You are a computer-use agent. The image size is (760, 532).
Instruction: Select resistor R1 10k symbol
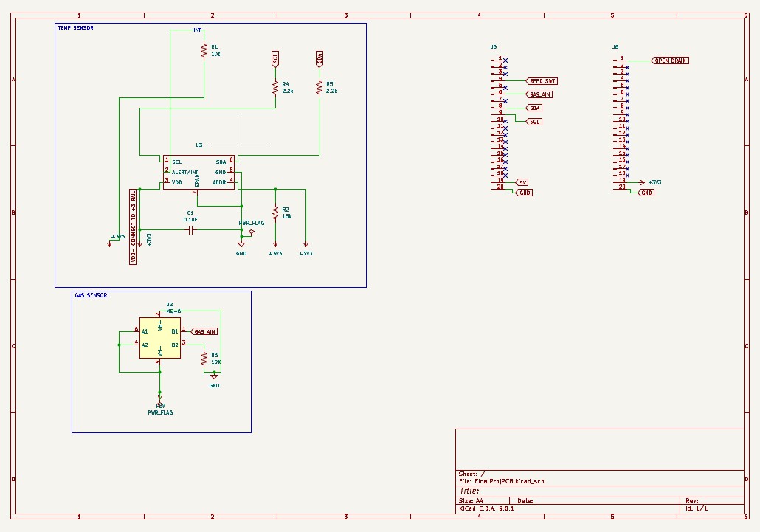pyautogui.click(x=204, y=50)
